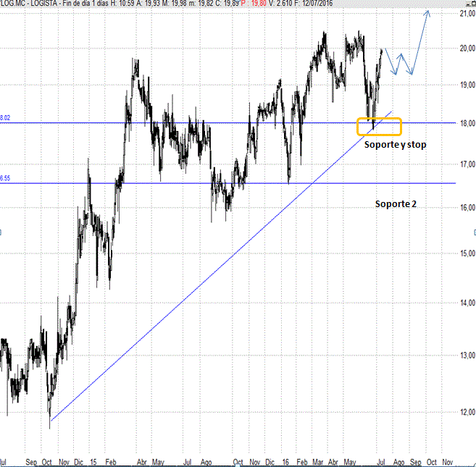
Task: Click the 21,00 price axis label
Action: click(467, 13)
